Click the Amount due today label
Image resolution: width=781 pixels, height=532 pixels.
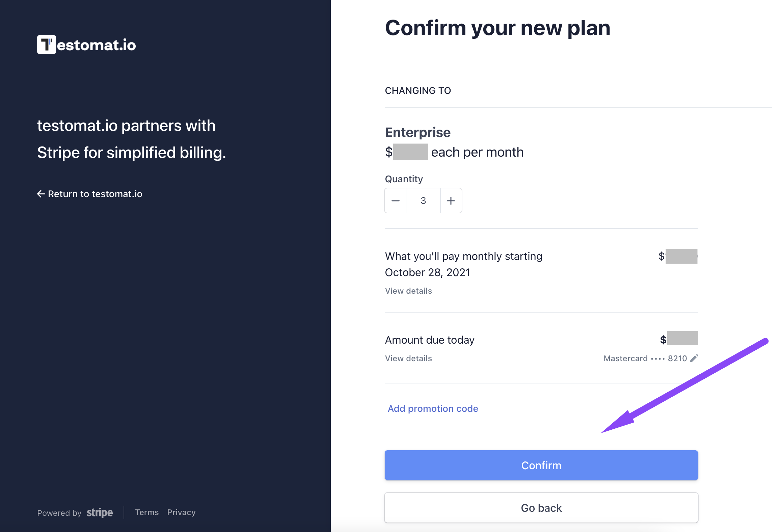(430, 340)
